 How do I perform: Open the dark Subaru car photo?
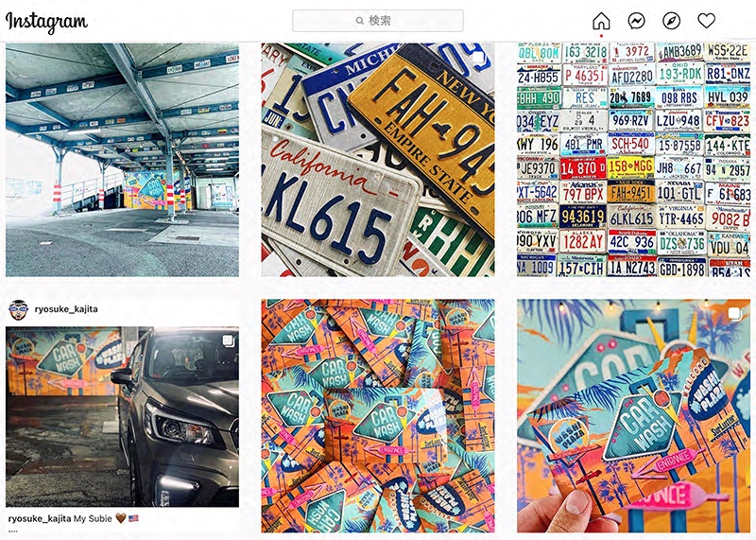click(122, 417)
